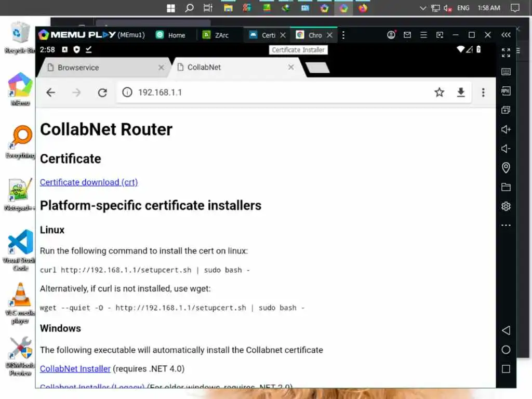The width and height of the screenshot is (532, 399).
Task: Decrease volume in MEmu sidebar
Action: 506,149
